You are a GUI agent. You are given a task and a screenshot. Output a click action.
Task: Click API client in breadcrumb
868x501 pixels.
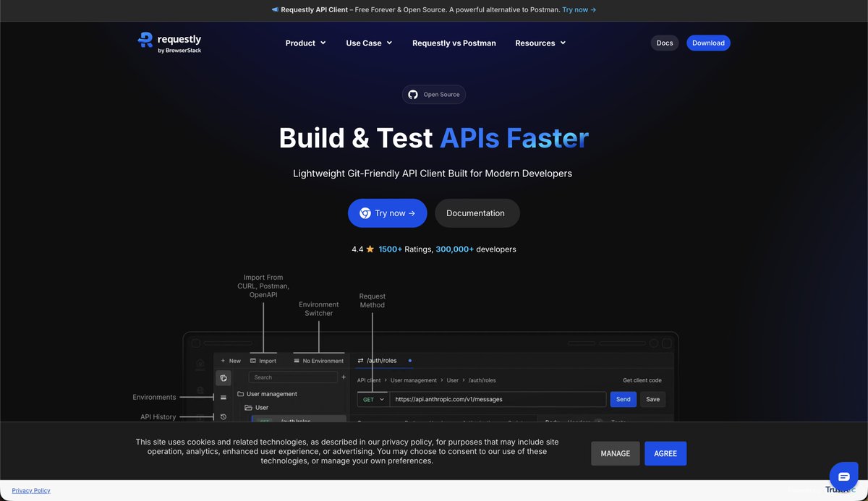point(369,380)
